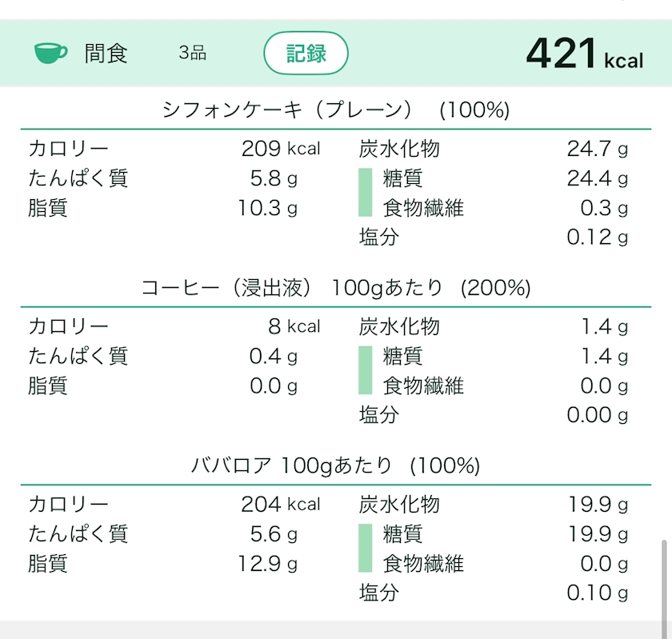Click green bar beside ババロア 糖質
The width and height of the screenshot is (672, 639).
pos(365,549)
